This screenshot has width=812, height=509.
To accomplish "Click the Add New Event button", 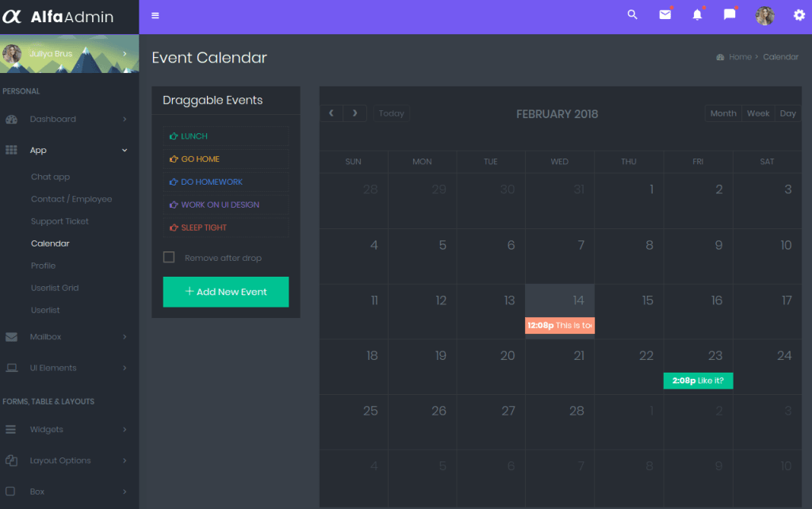I will [x=226, y=292].
